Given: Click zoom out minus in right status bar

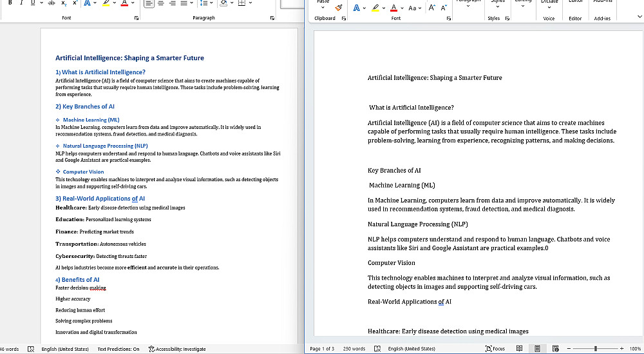Looking at the screenshot, I should (x=569, y=349).
